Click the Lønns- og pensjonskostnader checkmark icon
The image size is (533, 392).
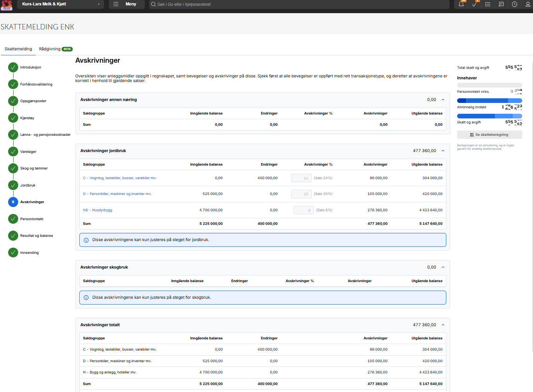point(13,135)
